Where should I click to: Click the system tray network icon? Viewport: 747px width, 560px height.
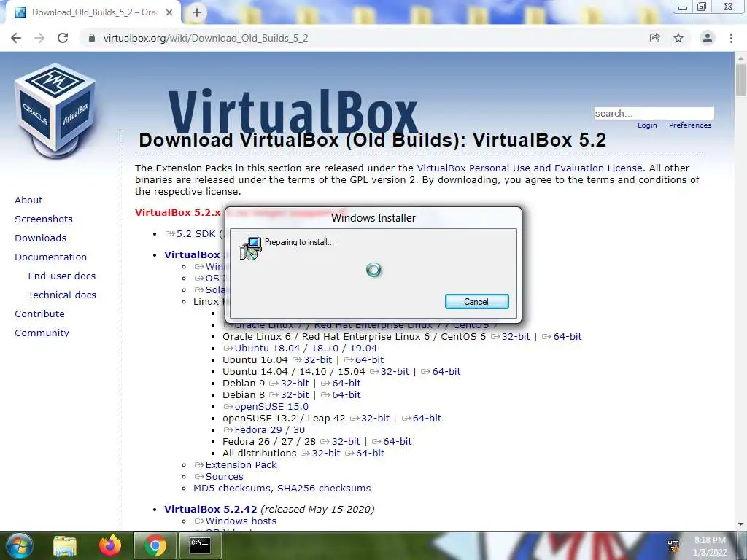[673, 545]
